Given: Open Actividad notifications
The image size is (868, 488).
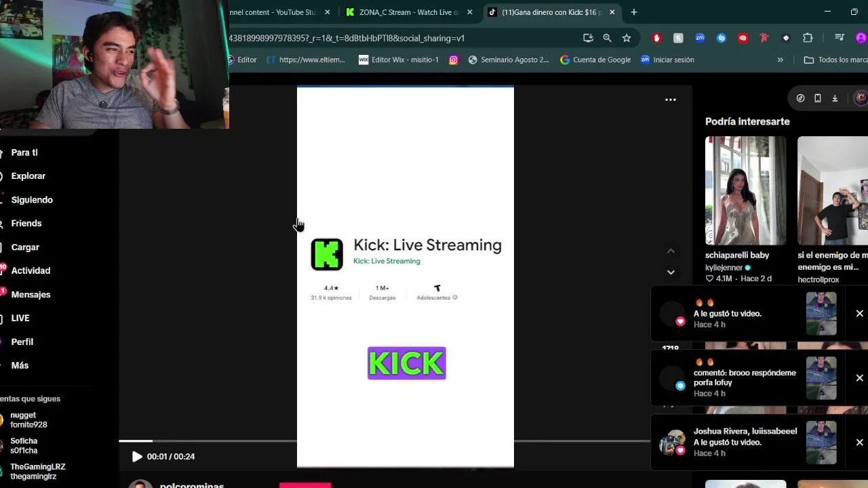Looking at the screenshot, I should coord(31,271).
